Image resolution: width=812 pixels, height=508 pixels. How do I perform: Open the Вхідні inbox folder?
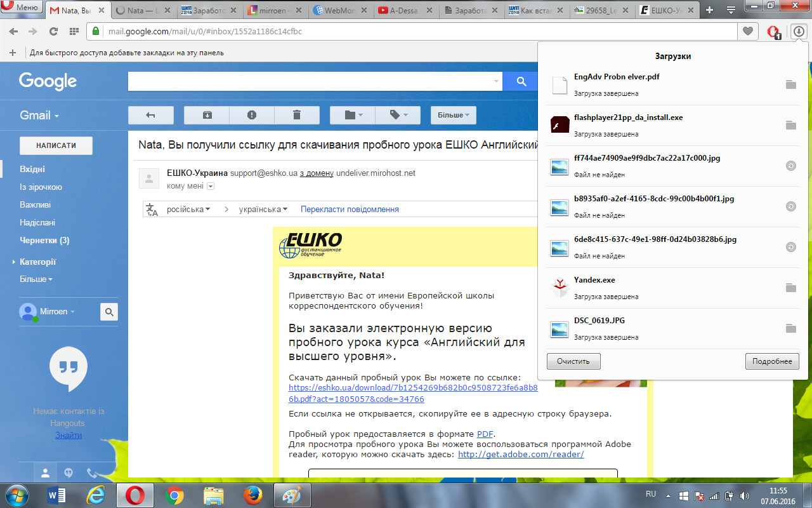pos(32,170)
